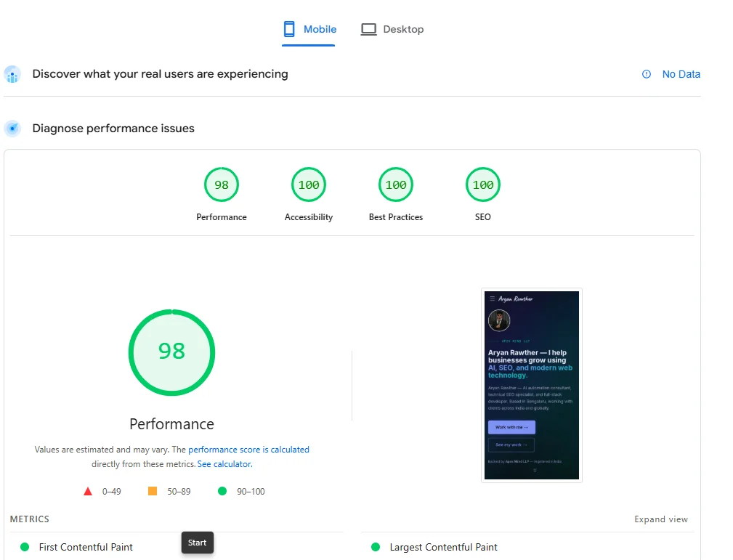Click the red triangle in the 0–49 legend

(x=89, y=491)
